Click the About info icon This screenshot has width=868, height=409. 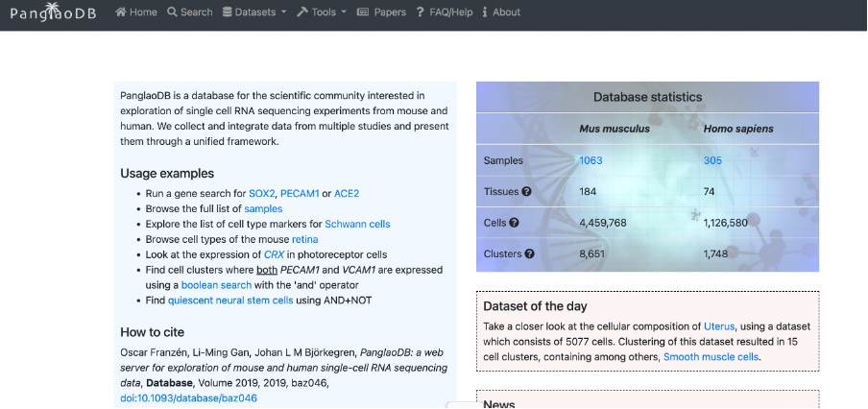pos(485,12)
